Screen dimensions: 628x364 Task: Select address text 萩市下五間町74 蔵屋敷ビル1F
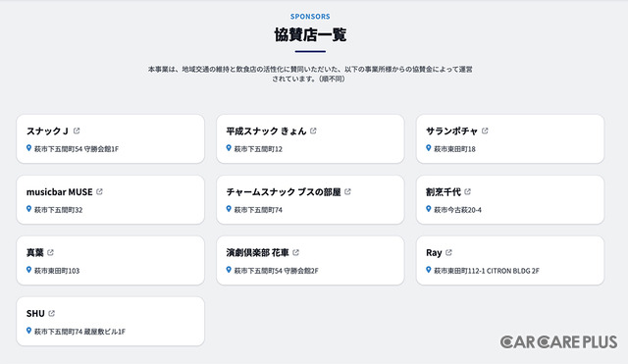(x=79, y=332)
